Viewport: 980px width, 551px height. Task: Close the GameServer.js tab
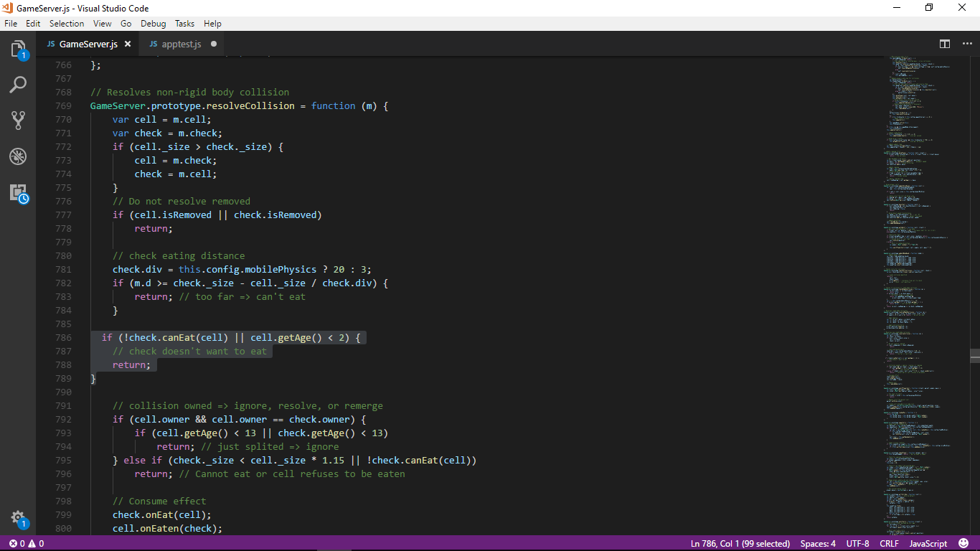[x=128, y=43]
